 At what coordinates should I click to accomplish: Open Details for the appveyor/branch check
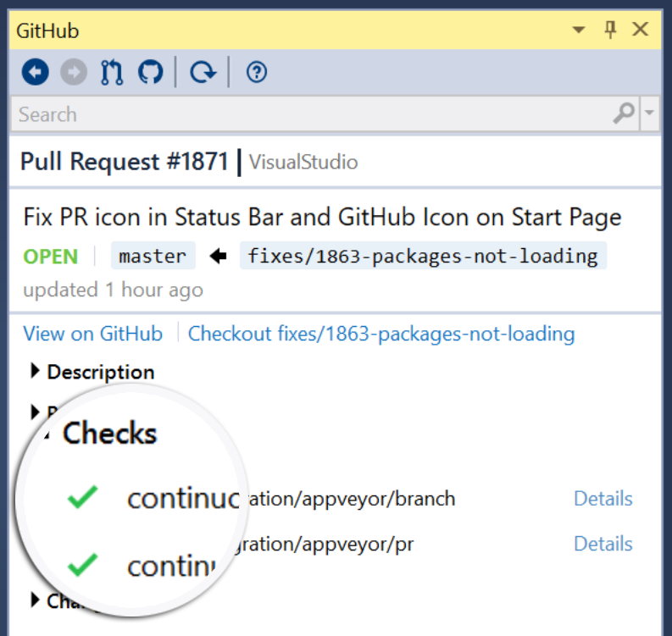(603, 499)
